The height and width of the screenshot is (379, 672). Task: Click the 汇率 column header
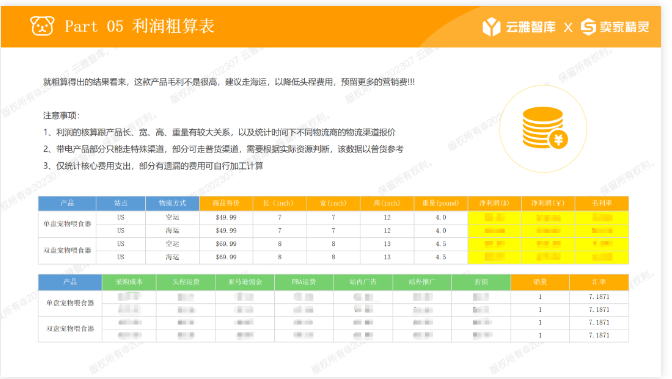pyautogui.click(x=599, y=282)
